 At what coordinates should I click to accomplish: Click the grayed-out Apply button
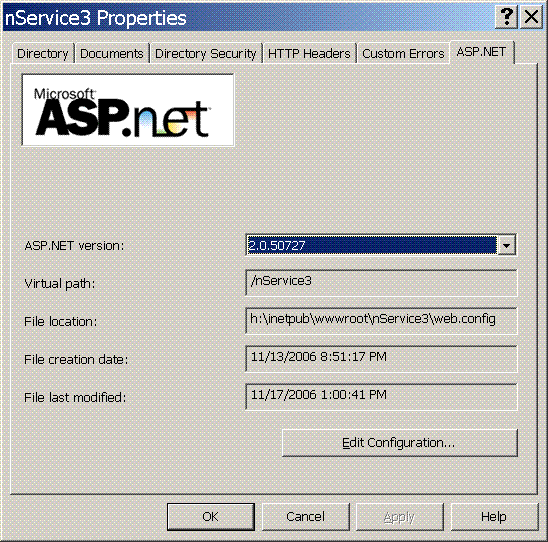[399, 516]
